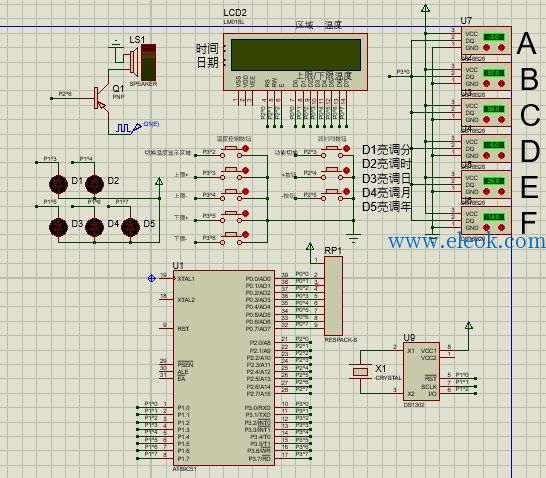Viewport: 546px width, 478px height.
Task: Open the www.eleok.com watermark link
Action: point(467,241)
